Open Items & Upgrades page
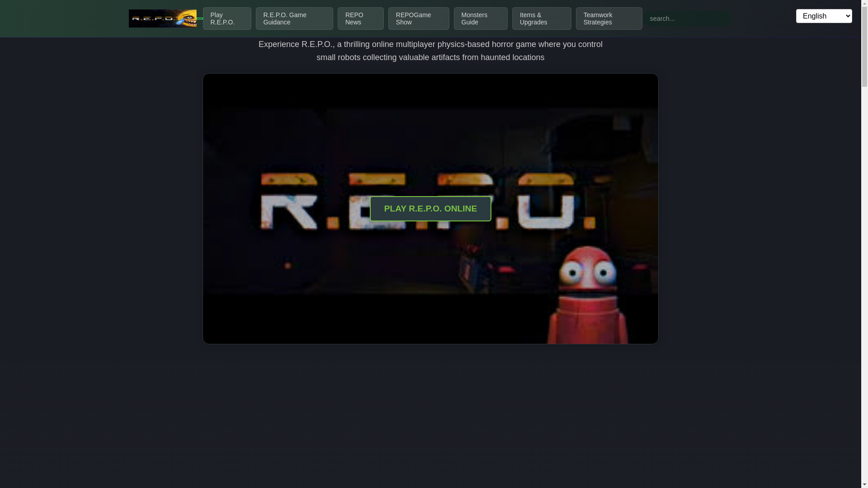The height and width of the screenshot is (488, 868). tap(542, 19)
